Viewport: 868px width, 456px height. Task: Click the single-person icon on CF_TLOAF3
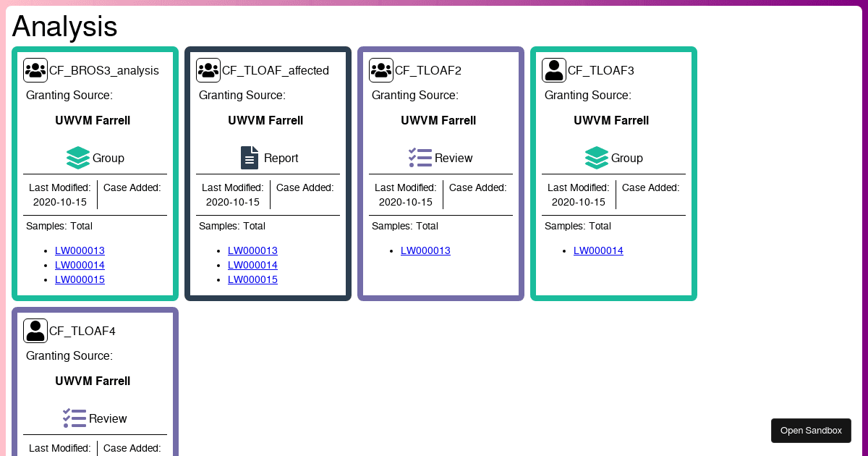[553, 69]
